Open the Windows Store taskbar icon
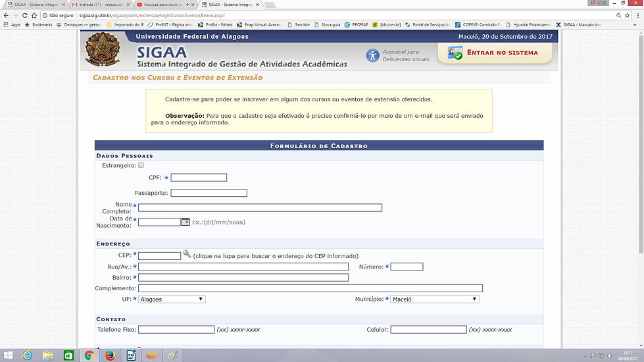Image resolution: width=644 pixels, height=362 pixels. (x=68, y=355)
